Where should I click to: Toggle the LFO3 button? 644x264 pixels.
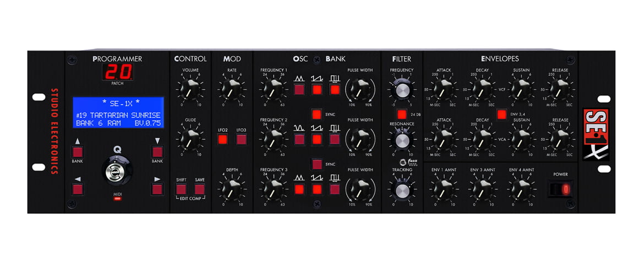pyautogui.click(x=241, y=140)
